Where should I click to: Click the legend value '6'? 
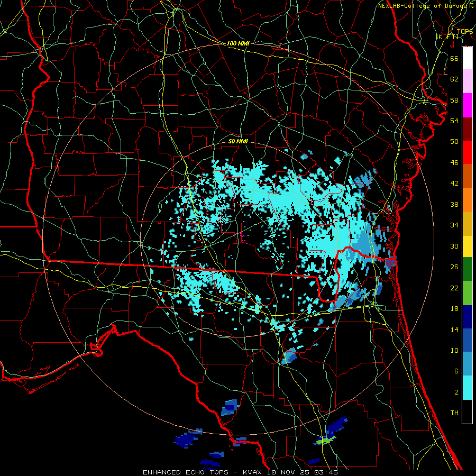(x=456, y=371)
